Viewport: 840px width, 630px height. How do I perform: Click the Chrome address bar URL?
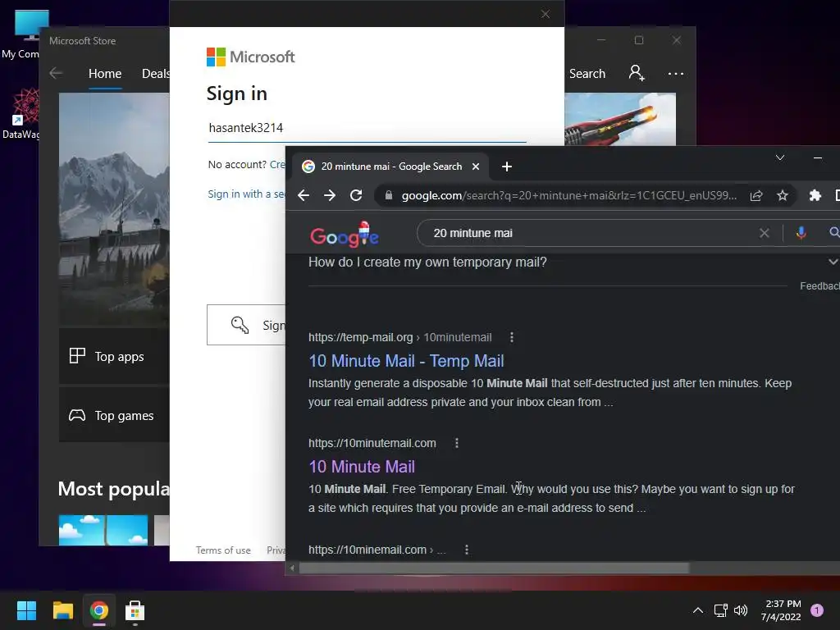(569, 195)
